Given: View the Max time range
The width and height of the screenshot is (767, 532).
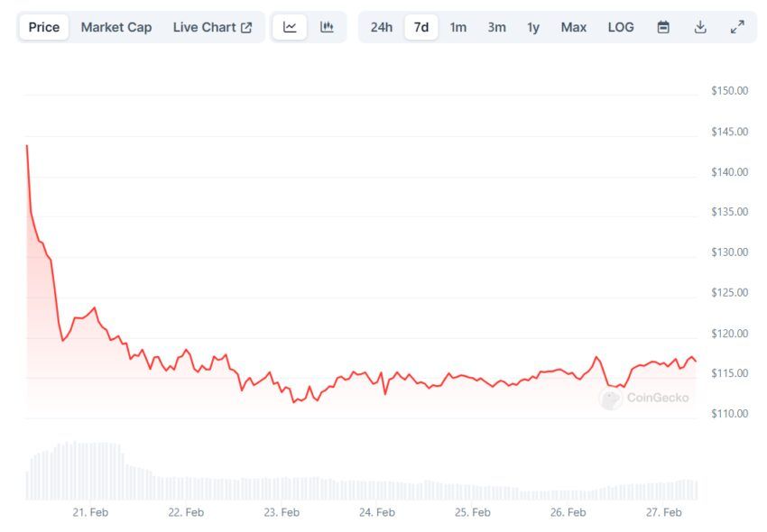Looking at the screenshot, I should (573, 27).
